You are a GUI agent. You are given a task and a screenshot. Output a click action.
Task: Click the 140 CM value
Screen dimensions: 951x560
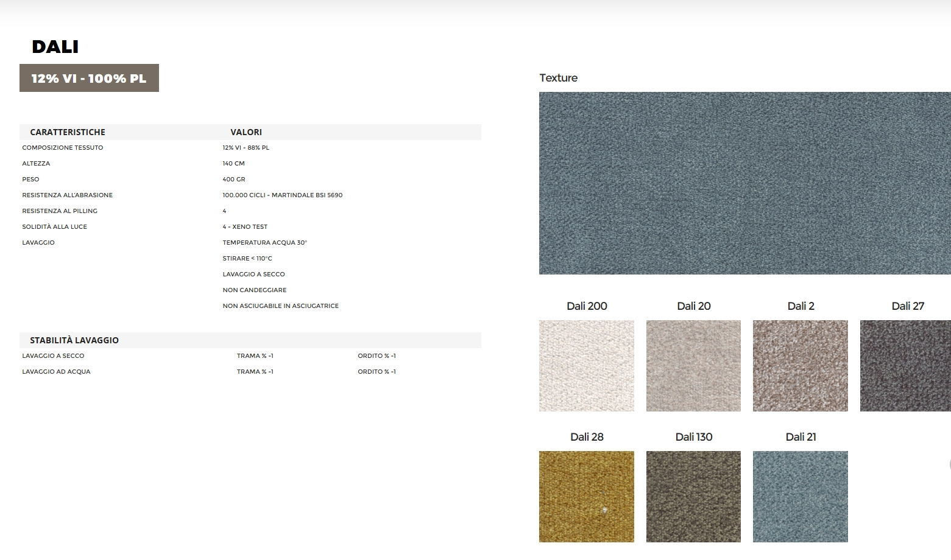[234, 164]
